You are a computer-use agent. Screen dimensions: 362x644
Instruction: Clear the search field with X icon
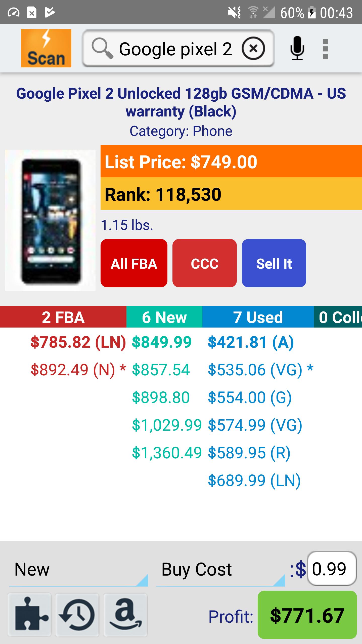click(253, 48)
